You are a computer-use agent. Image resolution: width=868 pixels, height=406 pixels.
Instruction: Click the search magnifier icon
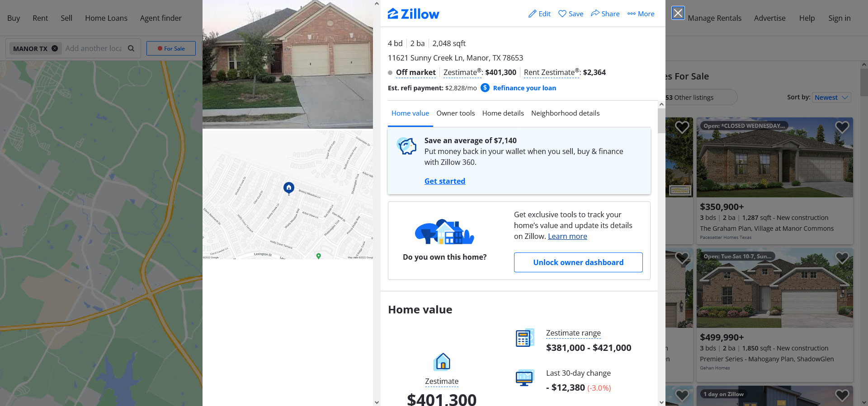131,48
